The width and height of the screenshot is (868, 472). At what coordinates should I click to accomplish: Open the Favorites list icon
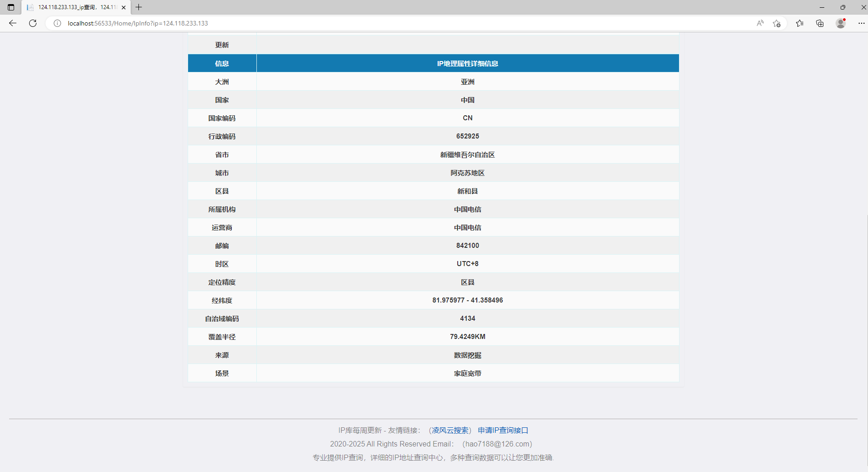click(800, 23)
